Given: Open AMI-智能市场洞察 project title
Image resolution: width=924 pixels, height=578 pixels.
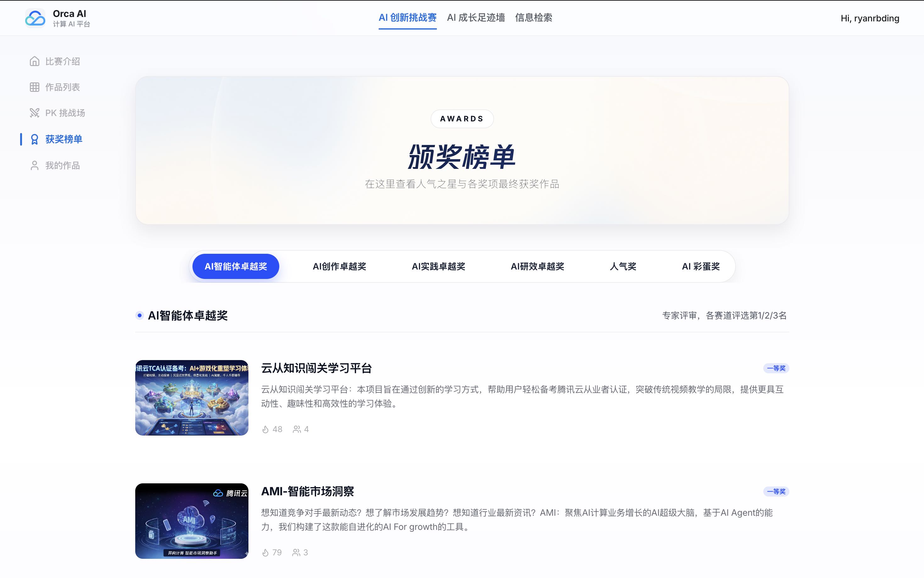Looking at the screenshot, I should coord(308,491).
